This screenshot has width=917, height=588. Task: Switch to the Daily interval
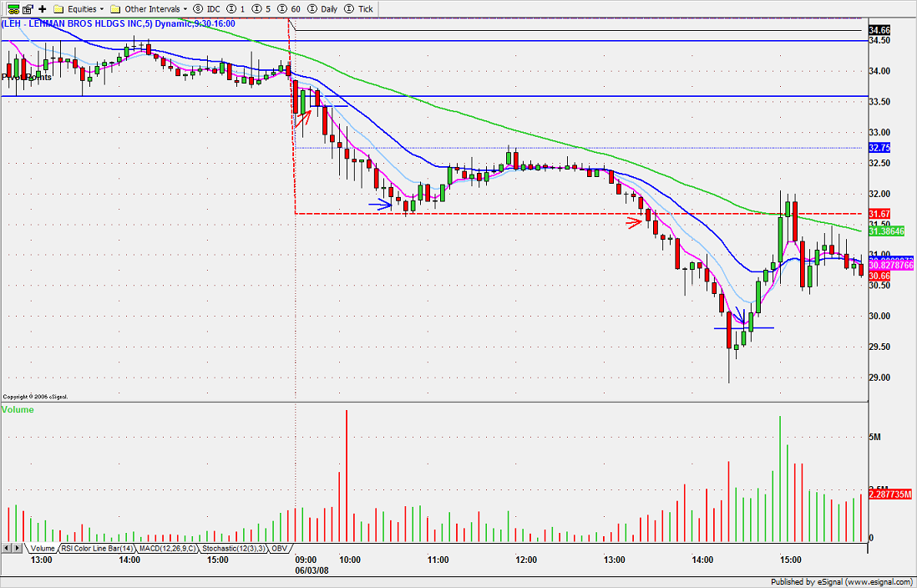(x=322, y=9)
